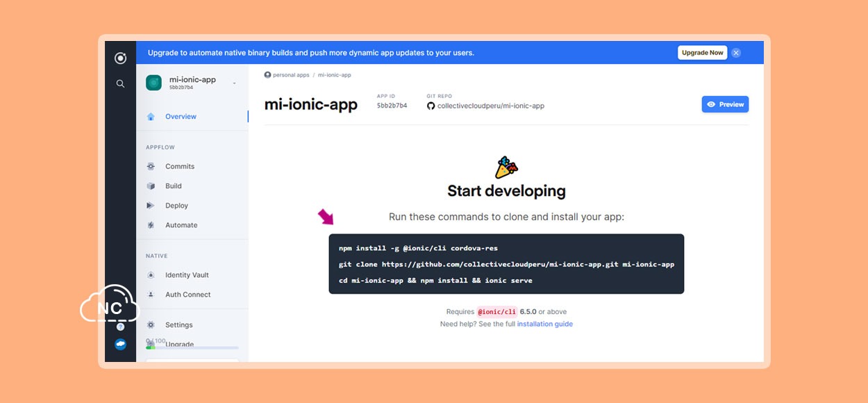Dismiss the upgrade banner with X

point(736,53)
